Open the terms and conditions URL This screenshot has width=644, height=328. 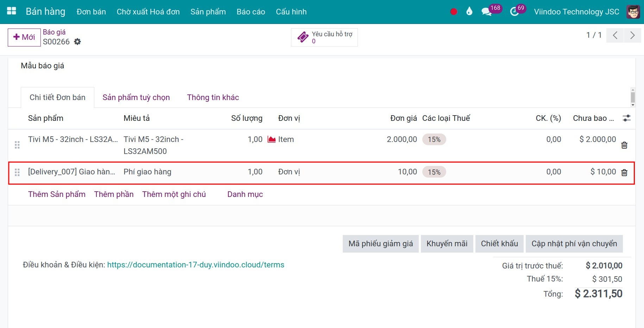pyautogui.click(x=196, y=265)
